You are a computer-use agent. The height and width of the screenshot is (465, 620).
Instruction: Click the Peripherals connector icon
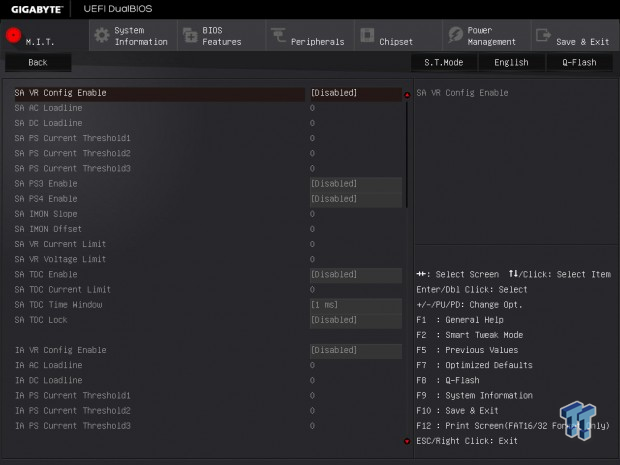click(278, 35)
